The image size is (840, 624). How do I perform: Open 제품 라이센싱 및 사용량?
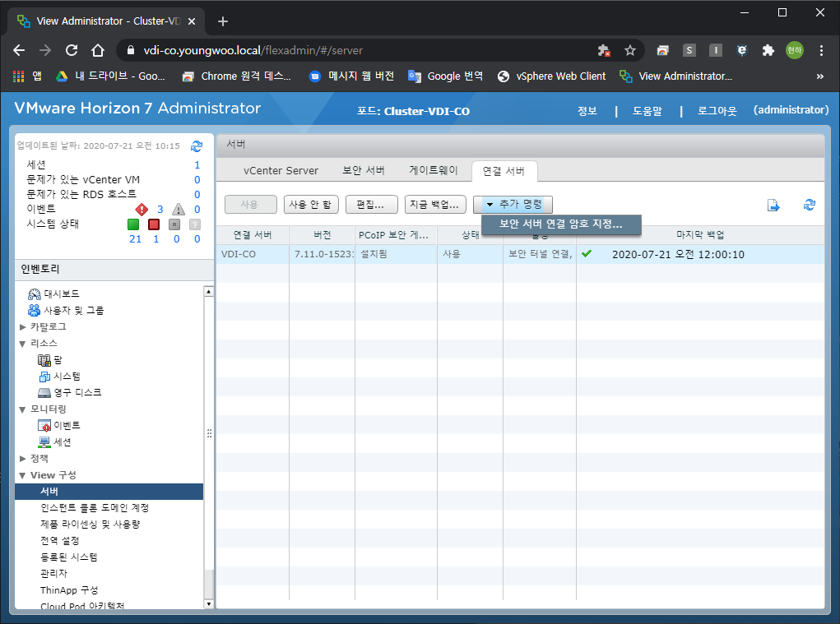click(x=90, y=525)
